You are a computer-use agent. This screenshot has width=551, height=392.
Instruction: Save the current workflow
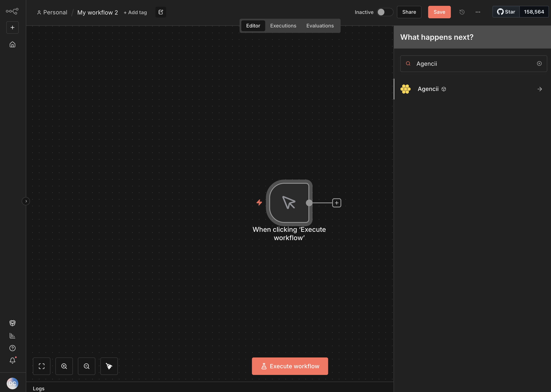pyautogui.click(x=439, y=12)
